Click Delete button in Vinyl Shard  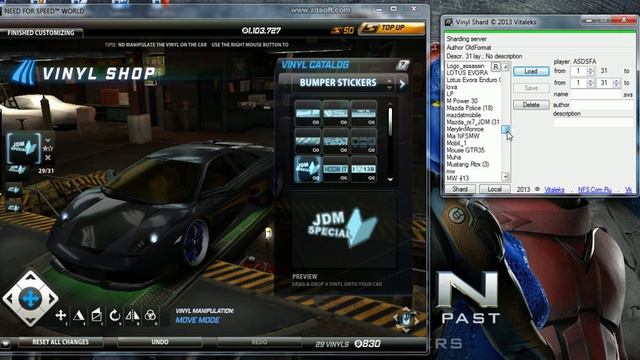(531, 105)
